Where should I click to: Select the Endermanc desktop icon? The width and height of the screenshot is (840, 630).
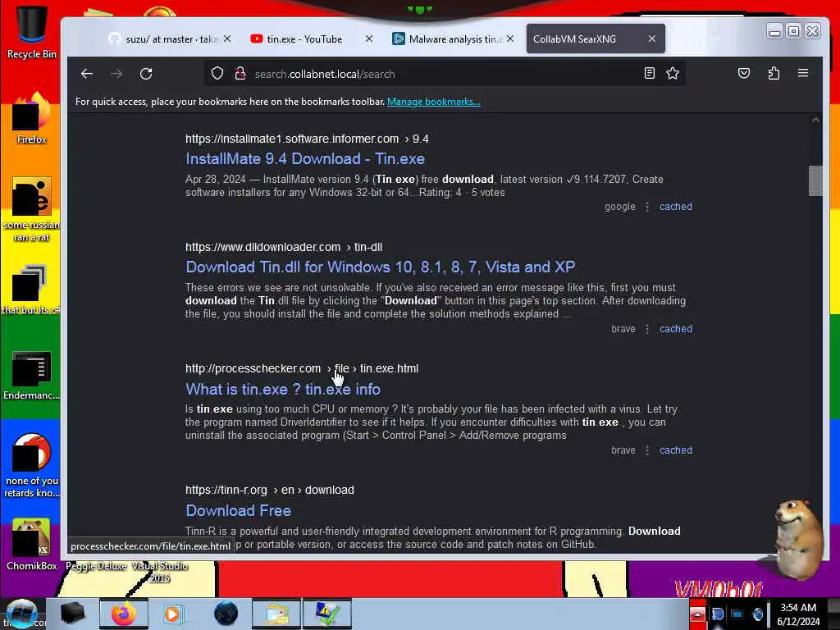(x=31, y=376)
